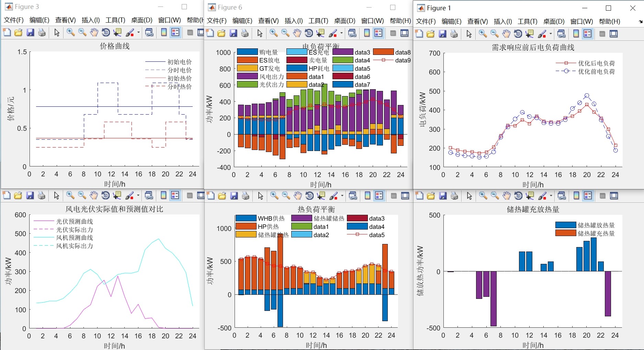Expand brush tool dropdown arrow in Figure 3
Viewport: 644px width, 350px height.
tap(138, 33)
